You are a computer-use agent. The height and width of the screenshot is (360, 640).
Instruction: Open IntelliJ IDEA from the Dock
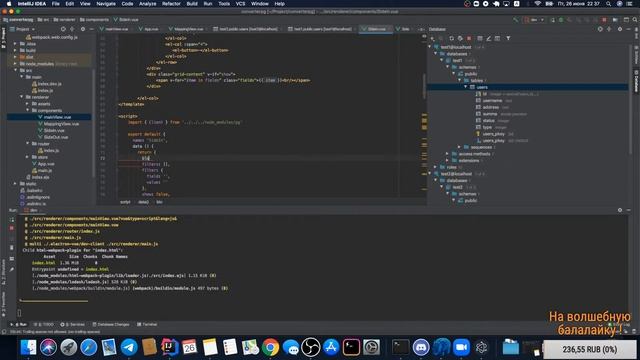pyautogui.click(x=169, y=347)
